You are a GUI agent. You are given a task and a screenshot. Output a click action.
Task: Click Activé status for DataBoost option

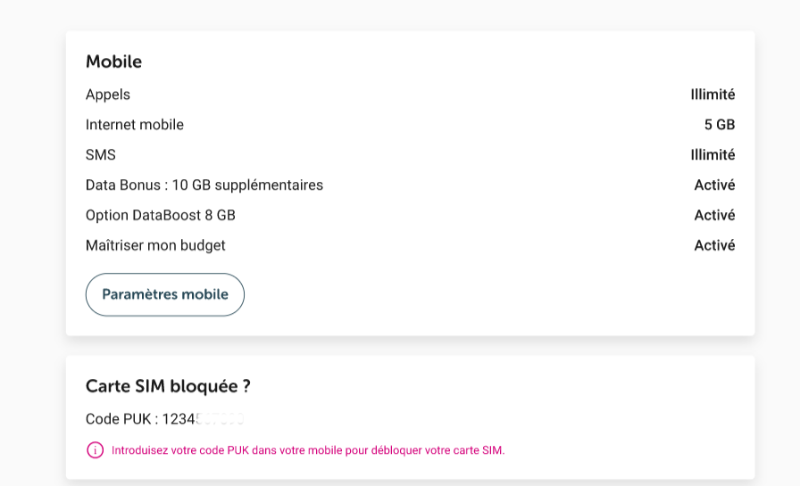click(x=714, y=215)
